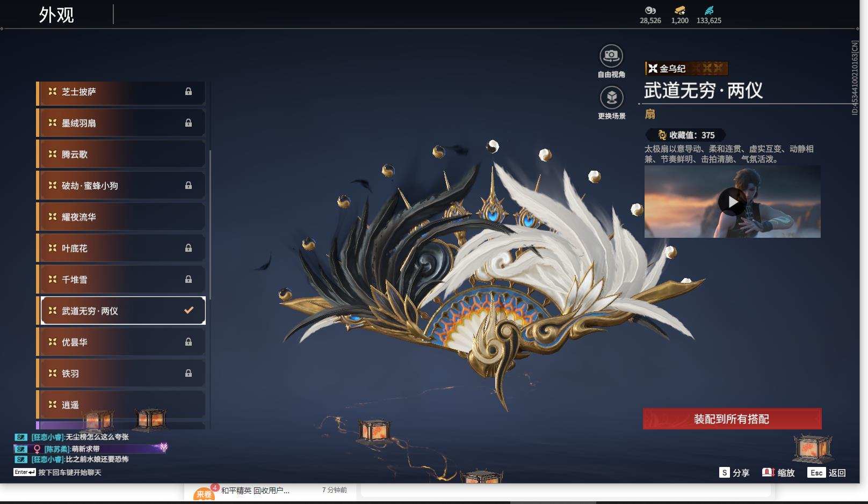
Task: Click 装配到所有搭配 red button
Action: pyautogui.click(x=732, y=419)
